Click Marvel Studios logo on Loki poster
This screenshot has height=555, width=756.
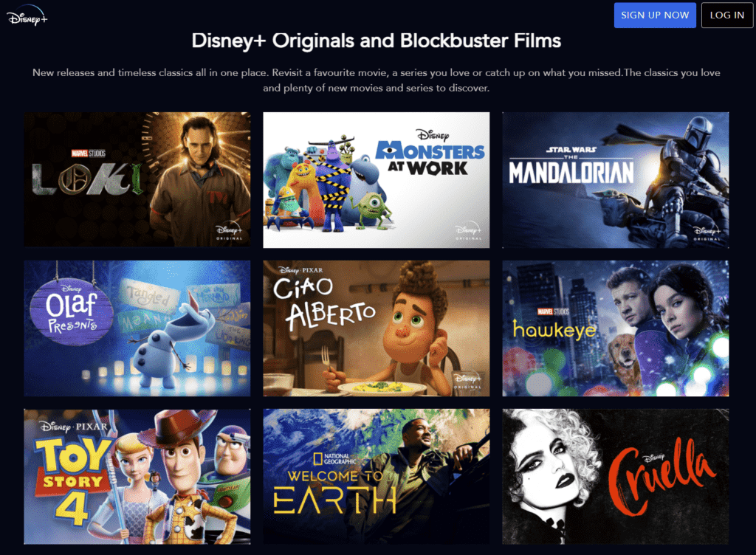click(89, 154)
